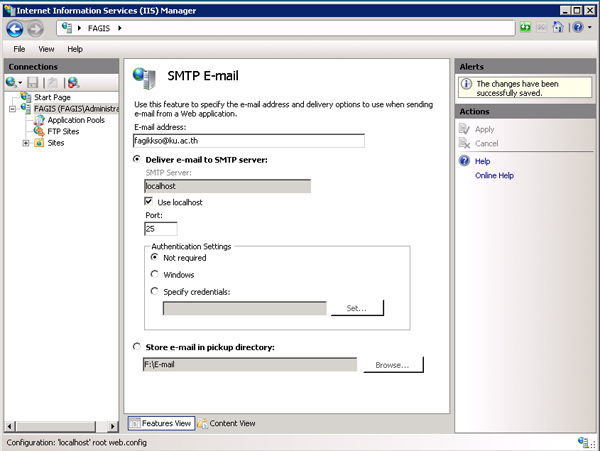Click FAGIS in the address breadcrumb

pos(99,28)
